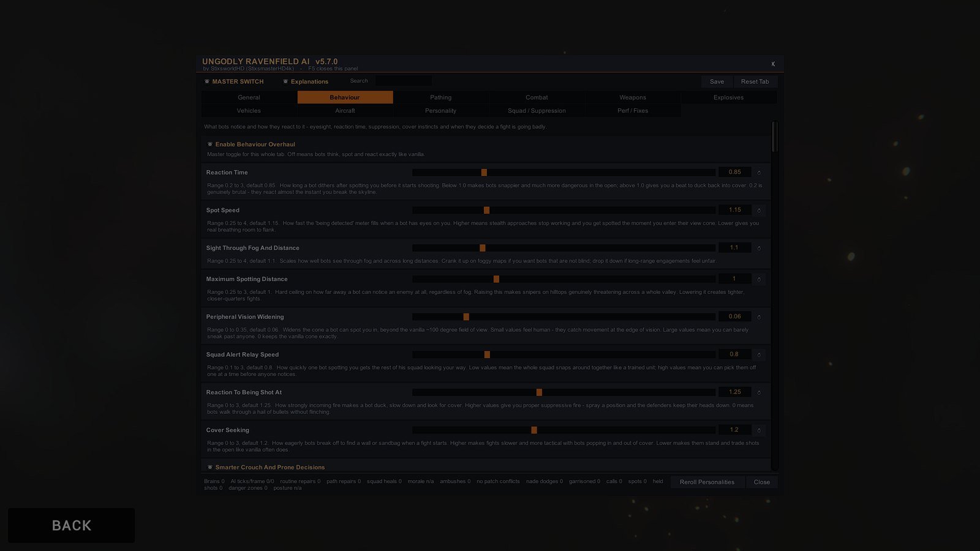Click the Reaction To Being Shot At slider handle
Image resolution: width=980 pixels, height=551 pixels.
pos(539,392)
